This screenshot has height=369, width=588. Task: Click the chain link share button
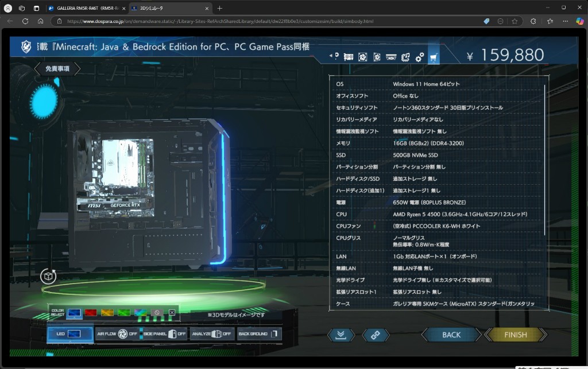click(x=376, y=335)
